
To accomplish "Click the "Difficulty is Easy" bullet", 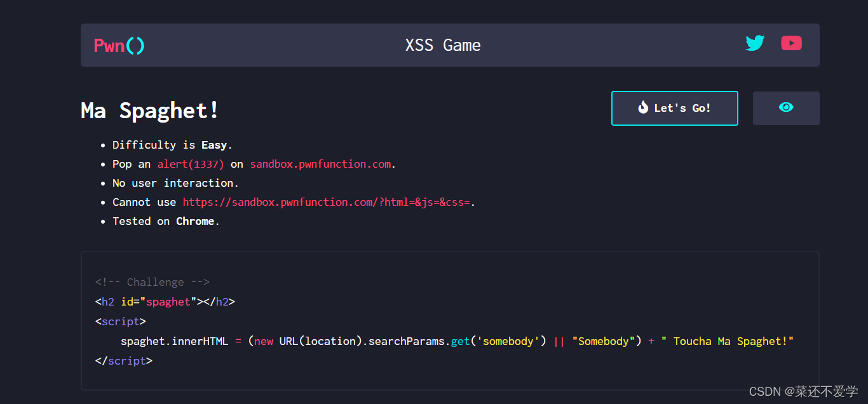I will (x=172, y=145).
